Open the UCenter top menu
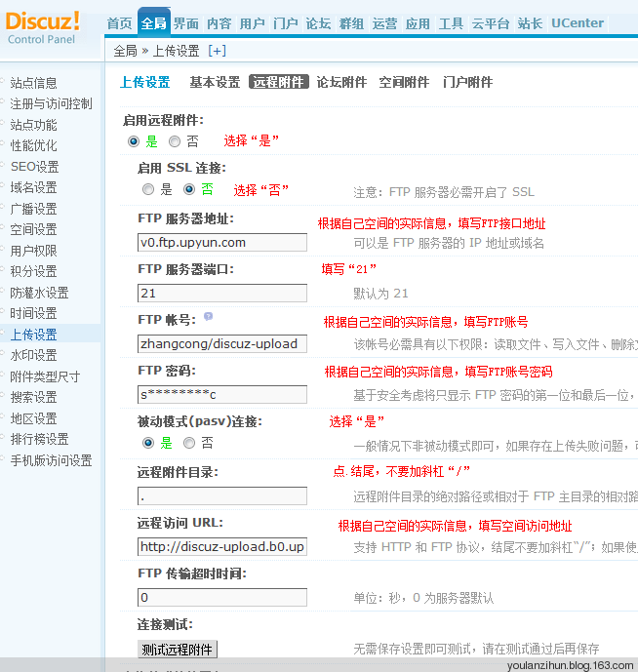638x672 pixels. pos(577,23)
